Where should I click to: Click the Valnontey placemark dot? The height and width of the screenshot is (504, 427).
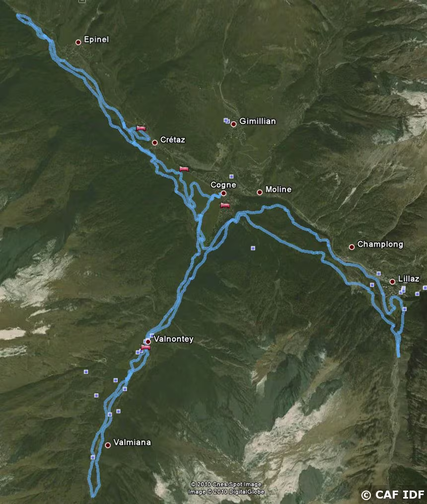pos(148,341)
